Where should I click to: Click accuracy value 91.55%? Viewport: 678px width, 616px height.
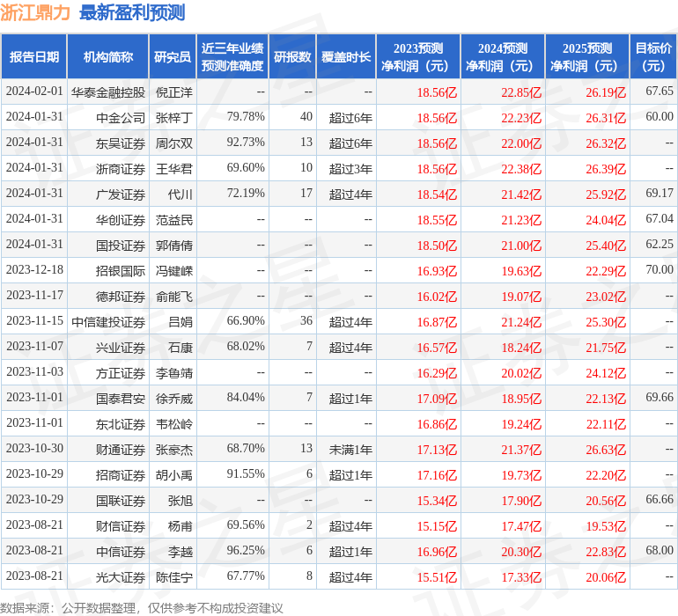[246, 473]
